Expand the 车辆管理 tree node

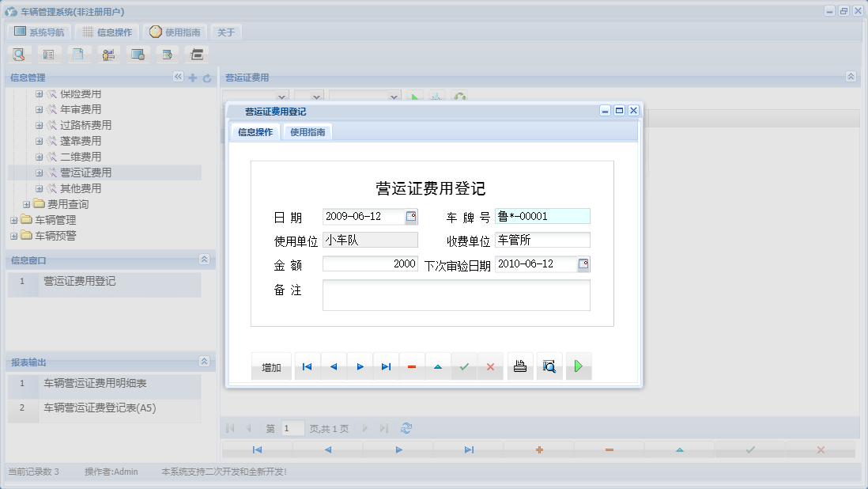(x=12, y=220)
